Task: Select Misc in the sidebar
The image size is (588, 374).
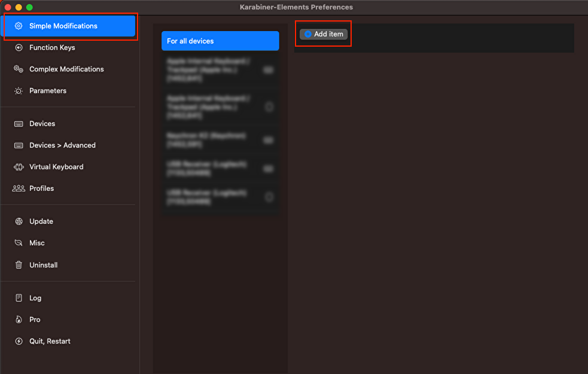Action: [x=36, y=243]
